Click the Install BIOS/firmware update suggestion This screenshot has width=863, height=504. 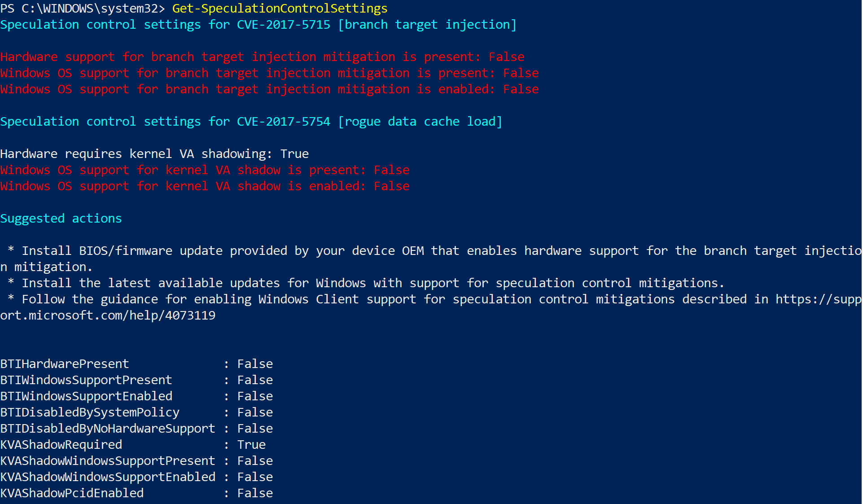[x=431, y=251]
